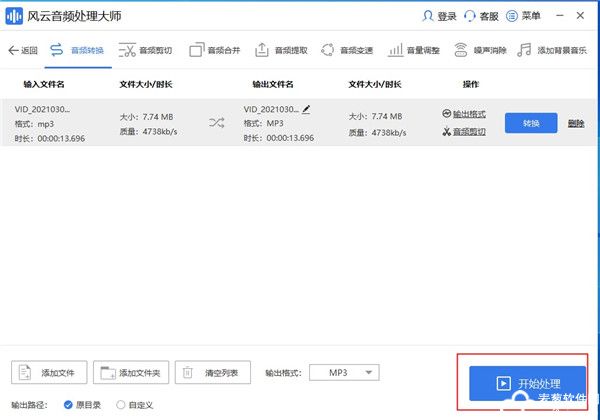Image resolution: width=600 pixels, height=420 pixels.
Task: Click the login user icon
Action: click(427, 16)
